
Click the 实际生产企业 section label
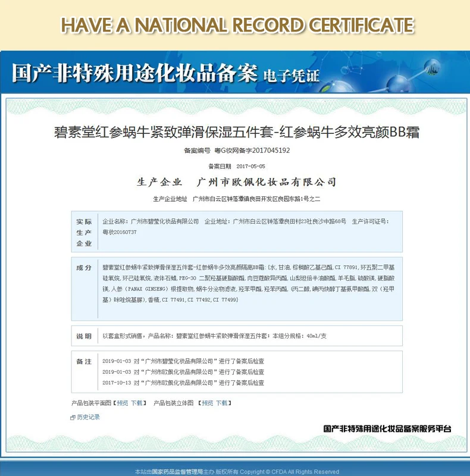point(84,232)
